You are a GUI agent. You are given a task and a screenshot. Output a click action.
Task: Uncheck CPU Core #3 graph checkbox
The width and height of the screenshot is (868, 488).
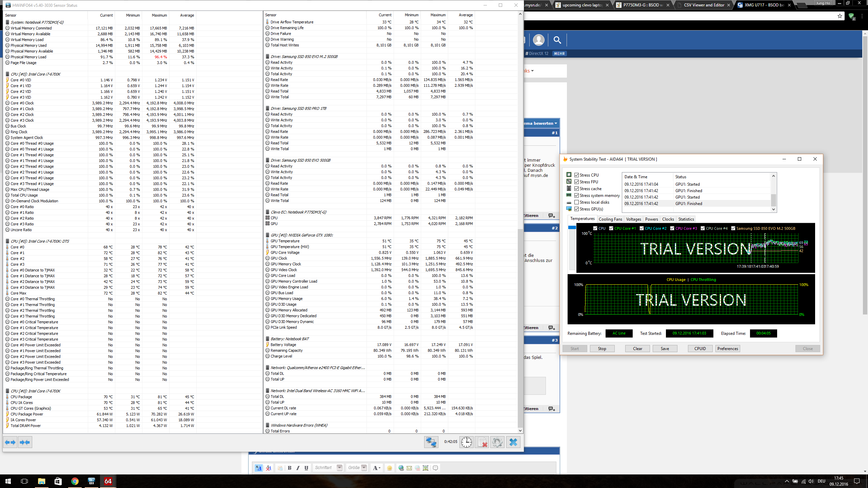pyautogui.click(x=672, y=228)
